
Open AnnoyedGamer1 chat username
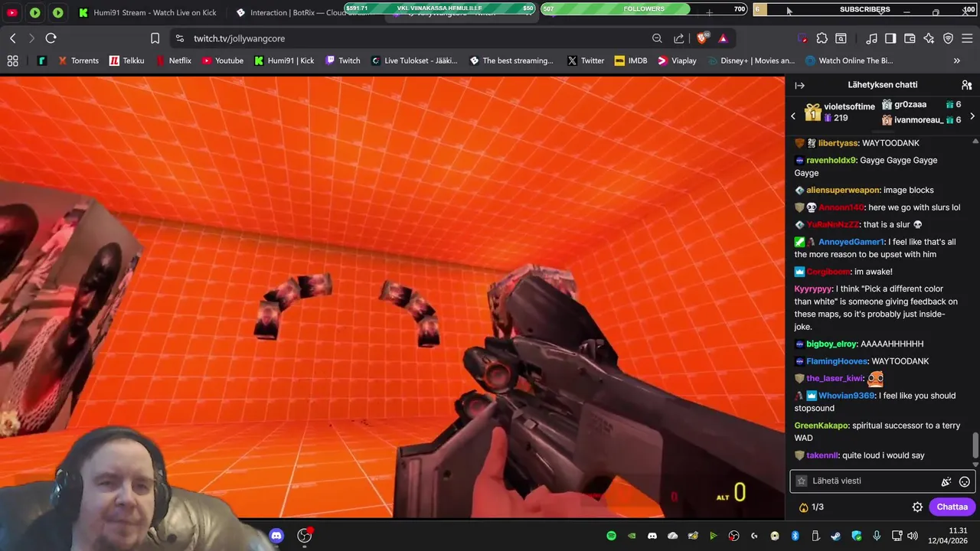851,242
